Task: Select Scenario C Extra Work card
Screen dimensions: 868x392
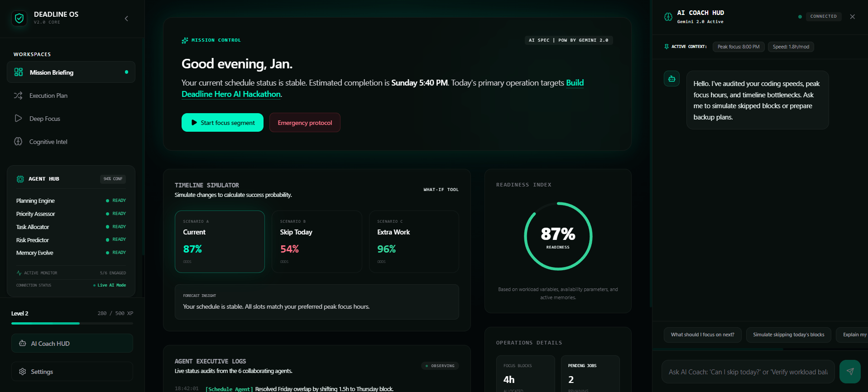Action: click(x=414, y=242)
